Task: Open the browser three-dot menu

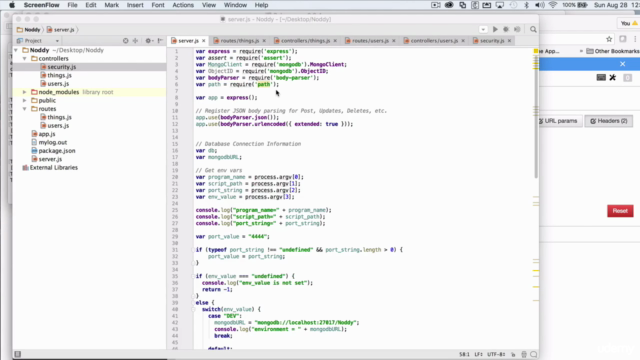Action: [635, 39]
